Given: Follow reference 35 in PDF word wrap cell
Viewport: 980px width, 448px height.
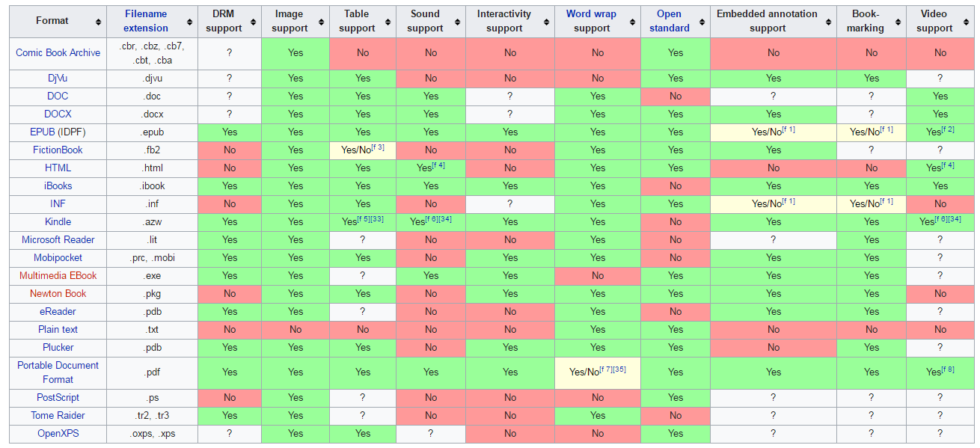Looking at the screenshot, I should click(x=619, y=369).
